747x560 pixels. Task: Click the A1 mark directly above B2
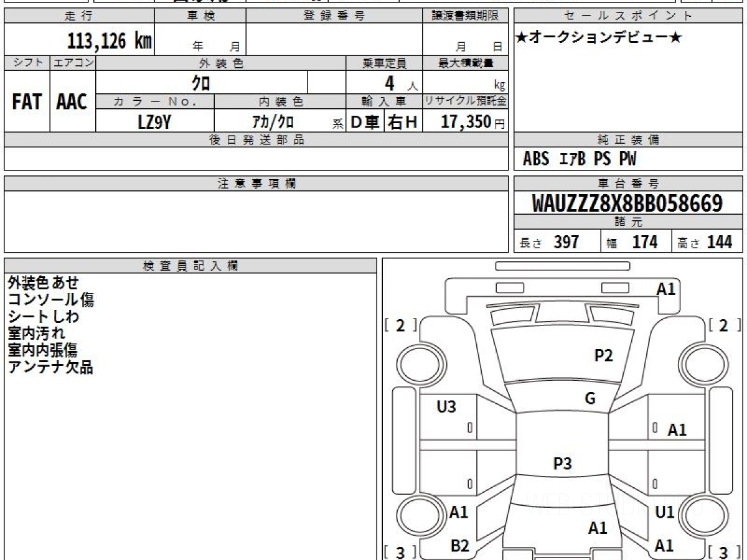(458, 512)
